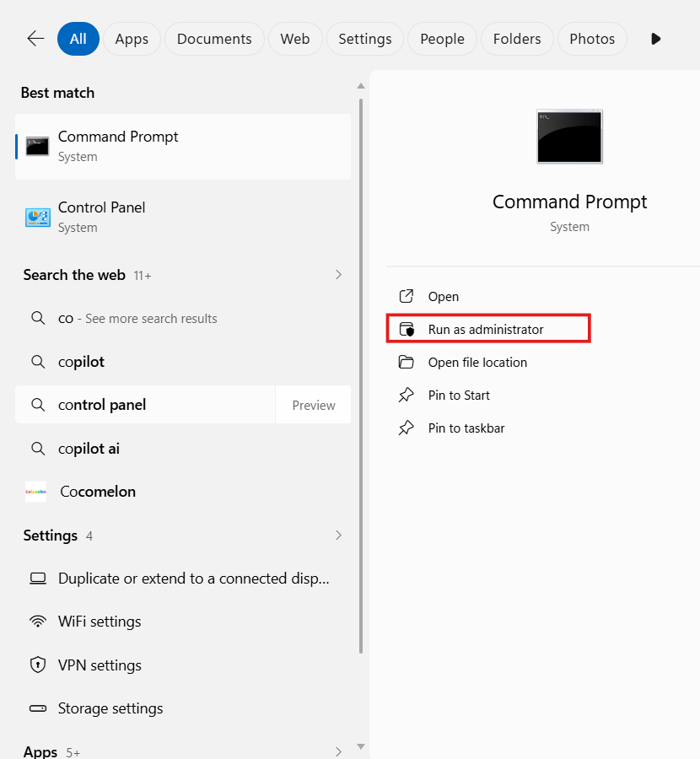Open 'co - See more search results'

click(183, 319)
